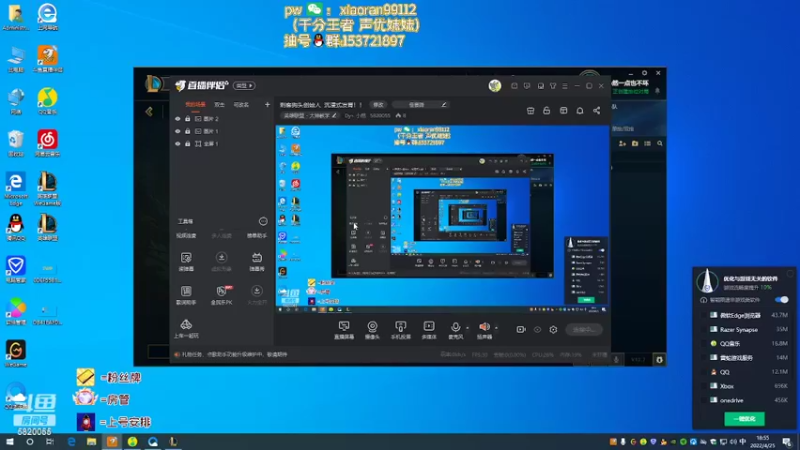Mute the orange speaker icon
Screen dimensions: 800x450
(x=484, y=327)
